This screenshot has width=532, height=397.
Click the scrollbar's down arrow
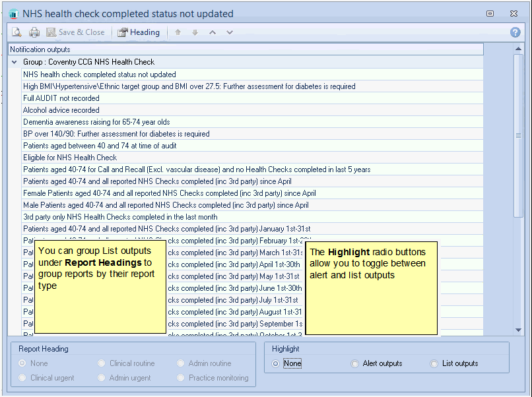[518, 330]
